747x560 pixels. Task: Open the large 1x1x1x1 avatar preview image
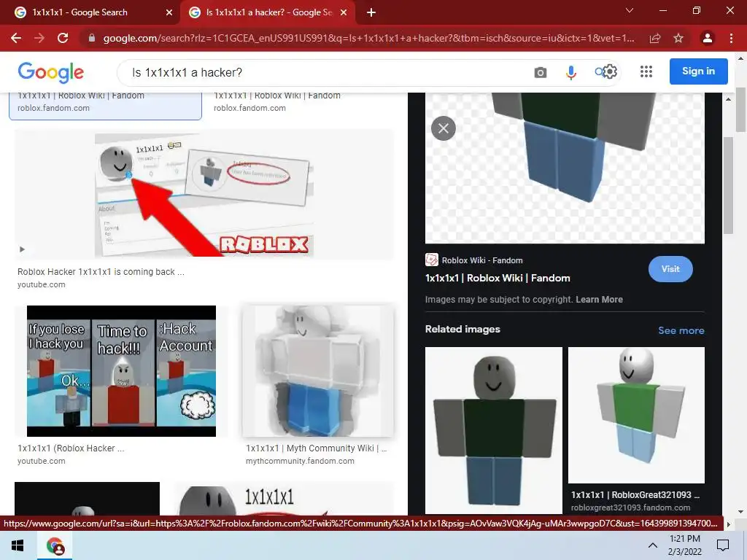point(565,168)
